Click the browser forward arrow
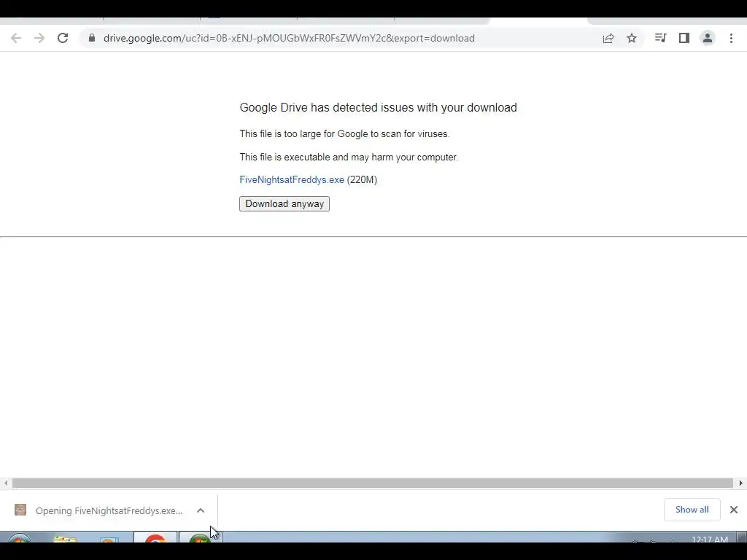Screen dimensions: 747x560 39,38
